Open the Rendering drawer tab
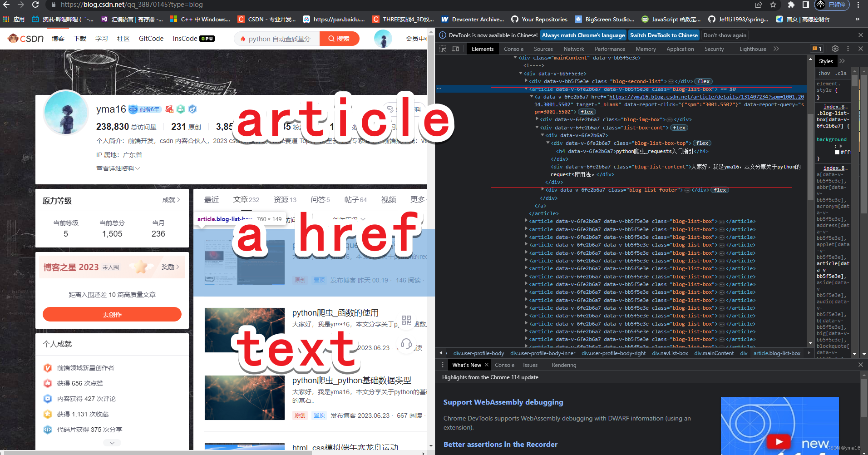868x455 pixels. 564,365
